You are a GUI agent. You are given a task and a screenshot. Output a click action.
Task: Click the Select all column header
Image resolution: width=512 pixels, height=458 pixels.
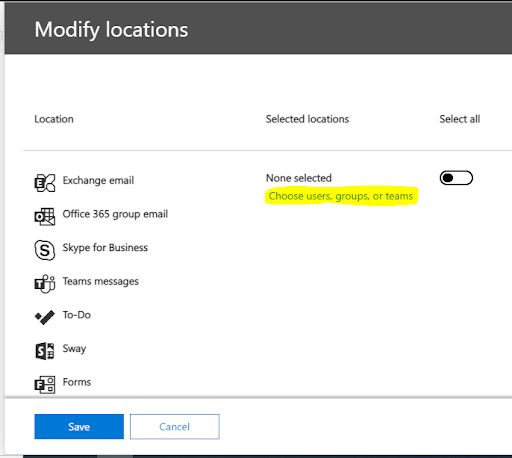[x=460, y=119]
